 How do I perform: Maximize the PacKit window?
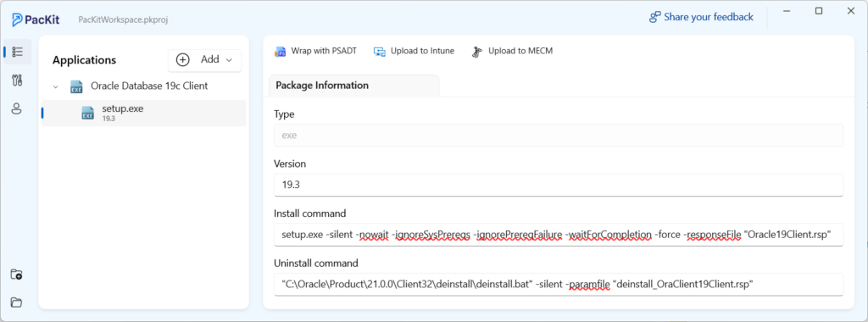[819, 11]
